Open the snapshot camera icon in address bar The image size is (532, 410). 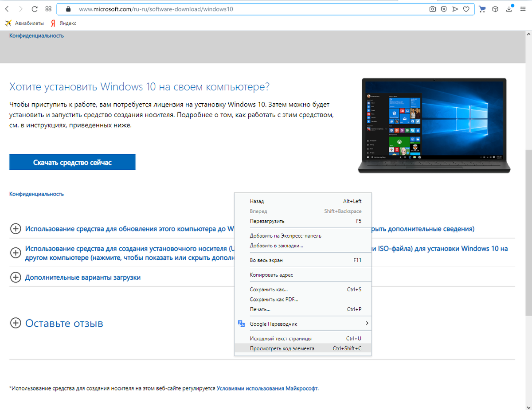click(x=432, y=9)
